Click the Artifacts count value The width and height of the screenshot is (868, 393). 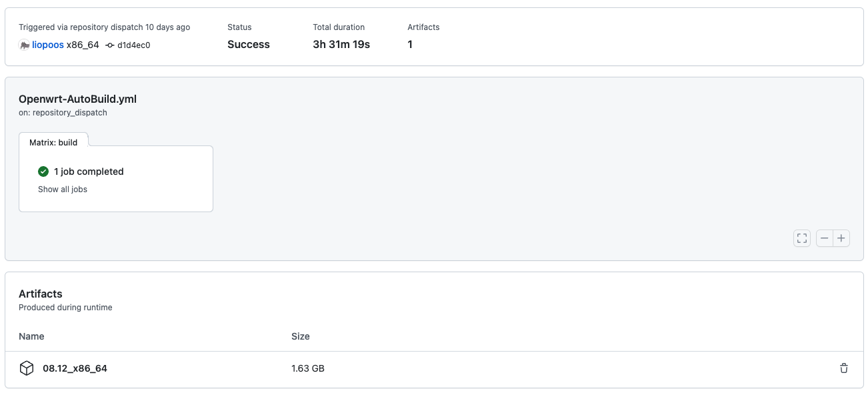pos(409,44)
